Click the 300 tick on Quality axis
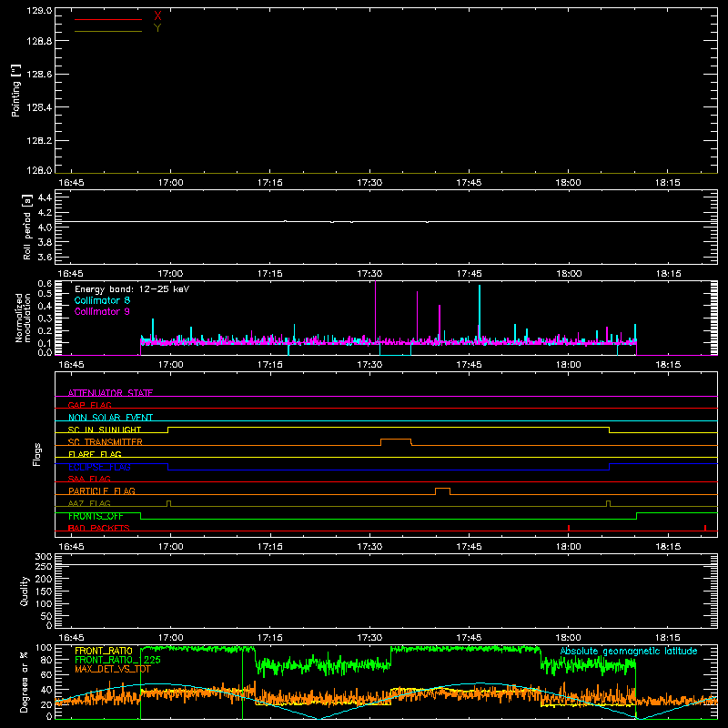The width and height of the screenshot is (728, 728). (x=43, y=557)
